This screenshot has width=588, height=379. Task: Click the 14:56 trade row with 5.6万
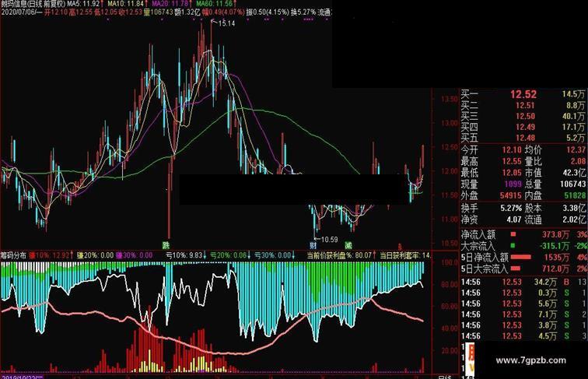[x=523, y=304]
